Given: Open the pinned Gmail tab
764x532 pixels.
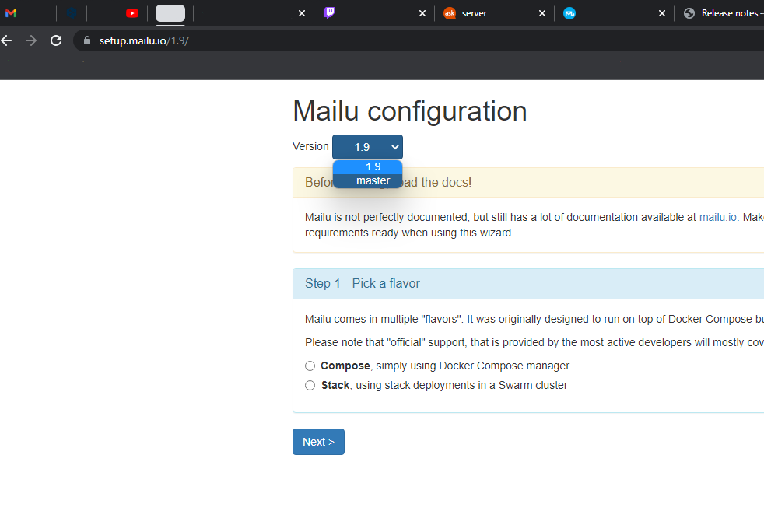Looking at the screenshot, I should [12, 12].
